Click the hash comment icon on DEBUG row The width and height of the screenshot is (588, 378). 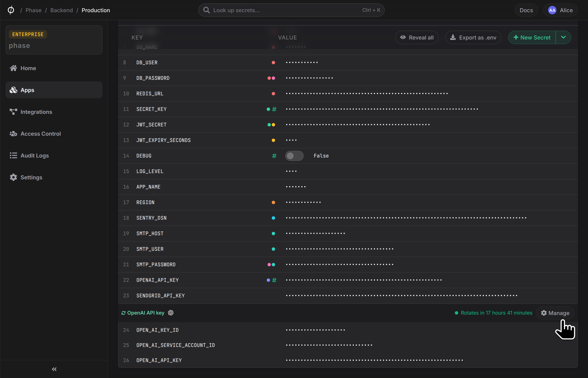274,156
